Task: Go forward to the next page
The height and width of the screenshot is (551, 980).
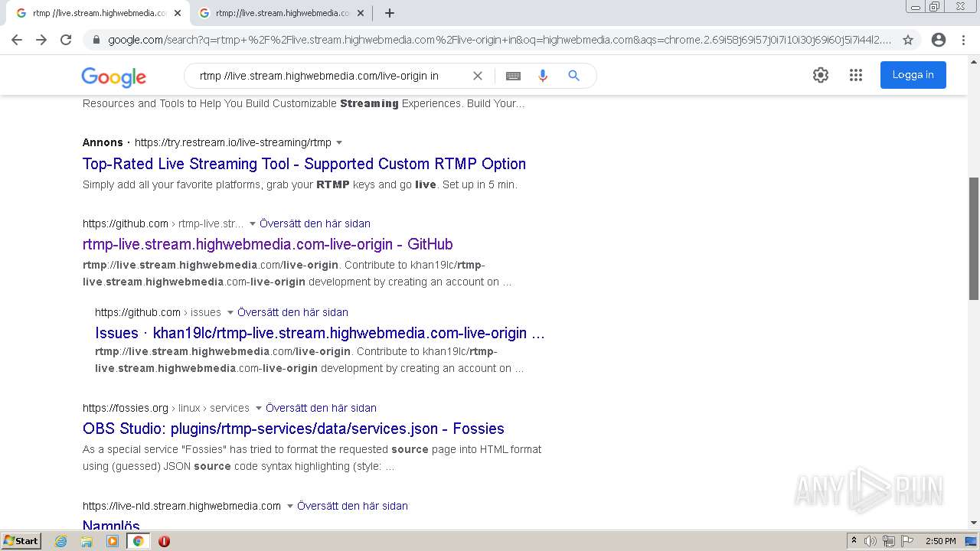Action: point(41,40)
